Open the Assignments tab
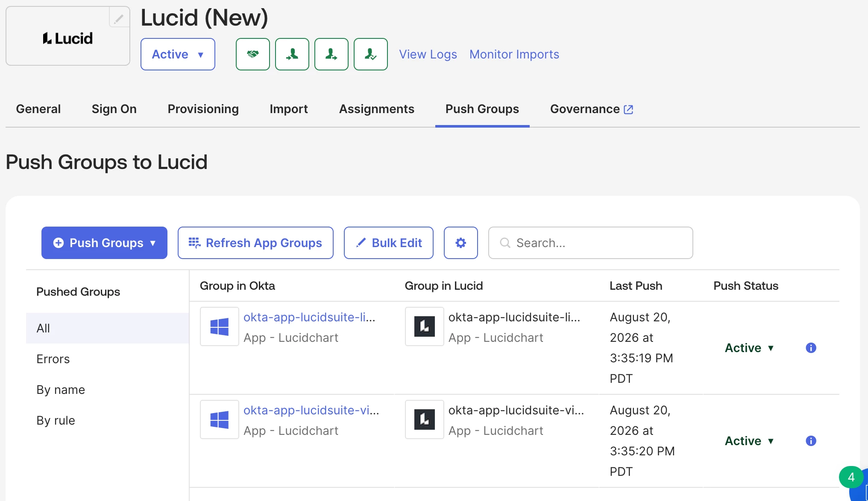The height and width of the screenshot is (501, 868). 377,109
